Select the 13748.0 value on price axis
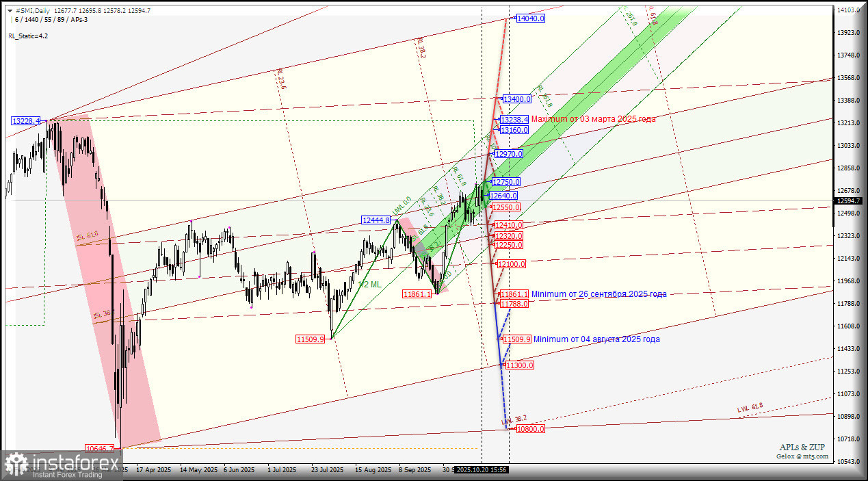 (847, 55)
